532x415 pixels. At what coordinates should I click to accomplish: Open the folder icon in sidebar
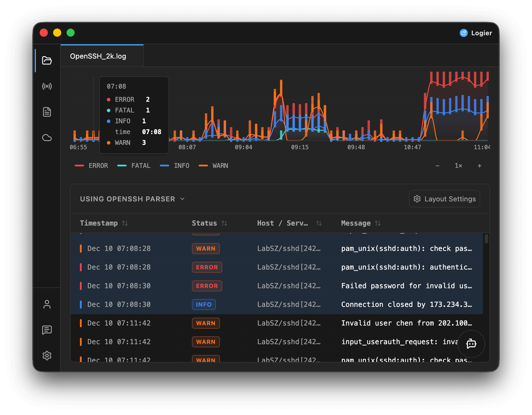pos(47,60)
